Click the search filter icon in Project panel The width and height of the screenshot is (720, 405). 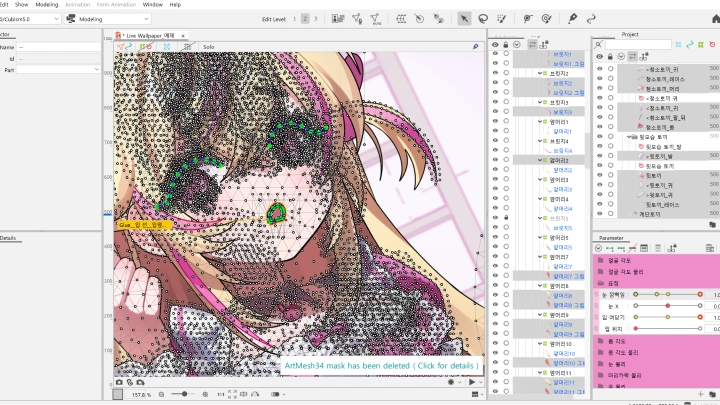click(x=598, y=45)
